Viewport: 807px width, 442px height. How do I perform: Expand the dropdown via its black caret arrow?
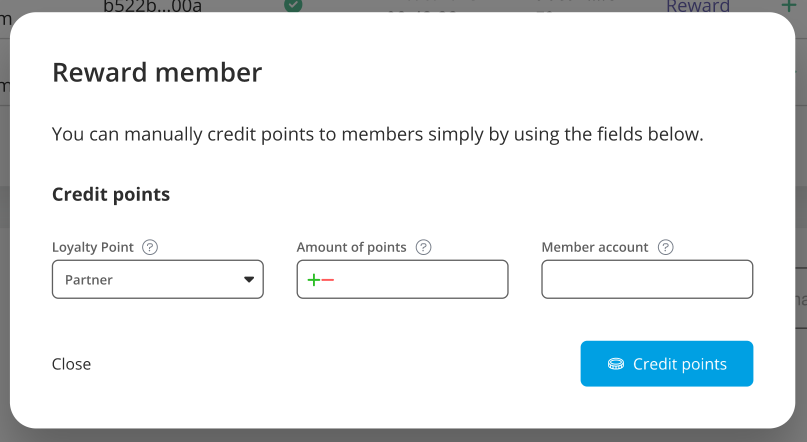click(249, 280)
